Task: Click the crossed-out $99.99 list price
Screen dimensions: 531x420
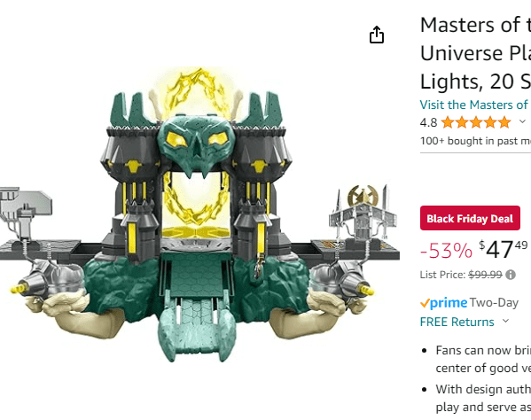Action: (485, 275)
